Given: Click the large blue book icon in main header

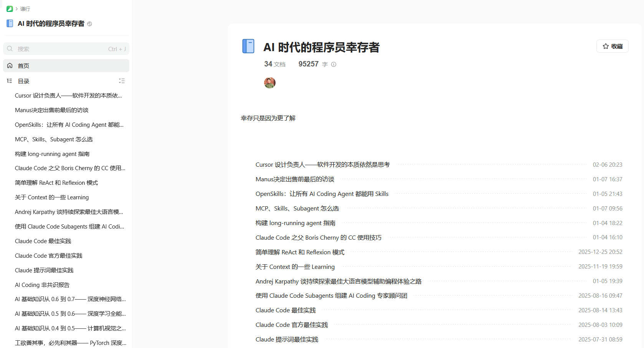Looking at the screenshot, I should coord(248,46).
